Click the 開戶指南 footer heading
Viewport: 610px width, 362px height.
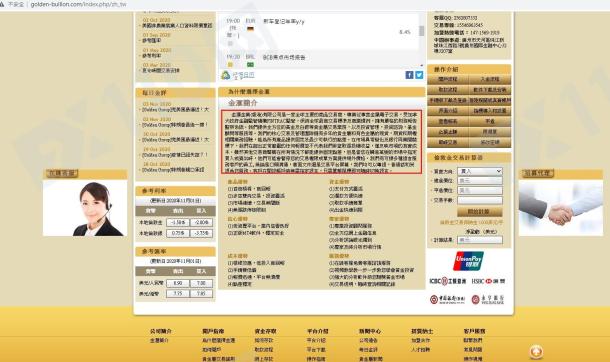tap(213, 331)
